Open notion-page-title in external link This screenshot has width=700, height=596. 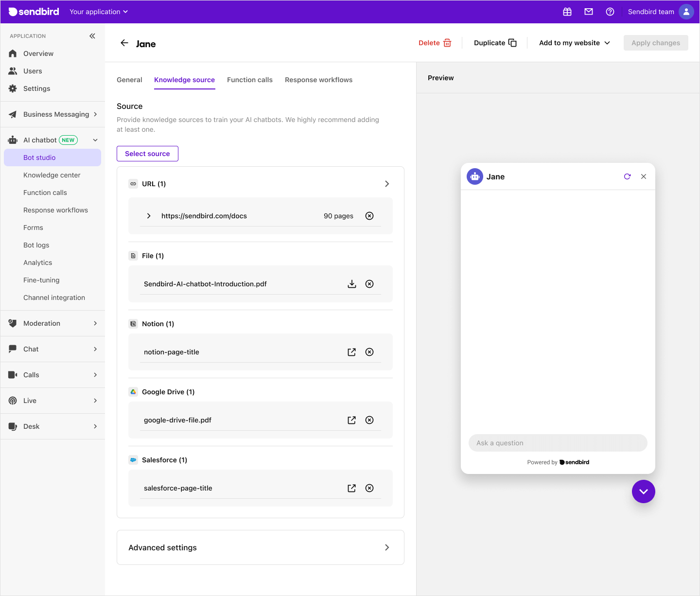click(x=352, y=352)
